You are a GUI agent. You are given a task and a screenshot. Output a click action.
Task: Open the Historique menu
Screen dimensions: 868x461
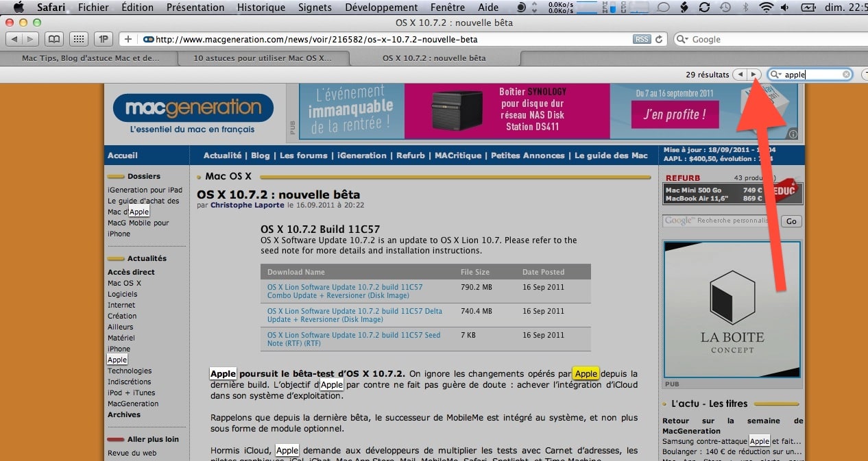[261, 8]
